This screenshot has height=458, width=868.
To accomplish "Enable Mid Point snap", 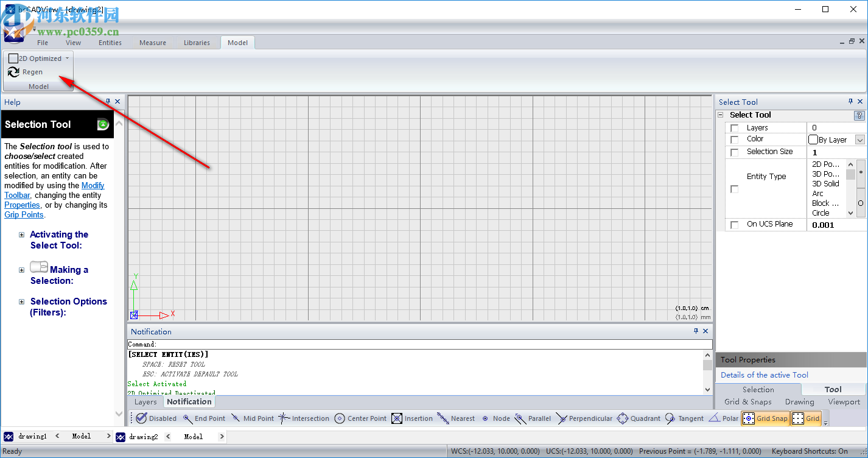I will pyautogui.click(x=252, y=418).
